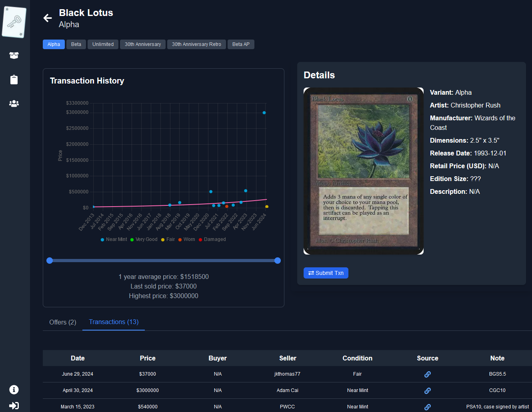
Task: Click the seller name PWCC
Action: [287, 407]
